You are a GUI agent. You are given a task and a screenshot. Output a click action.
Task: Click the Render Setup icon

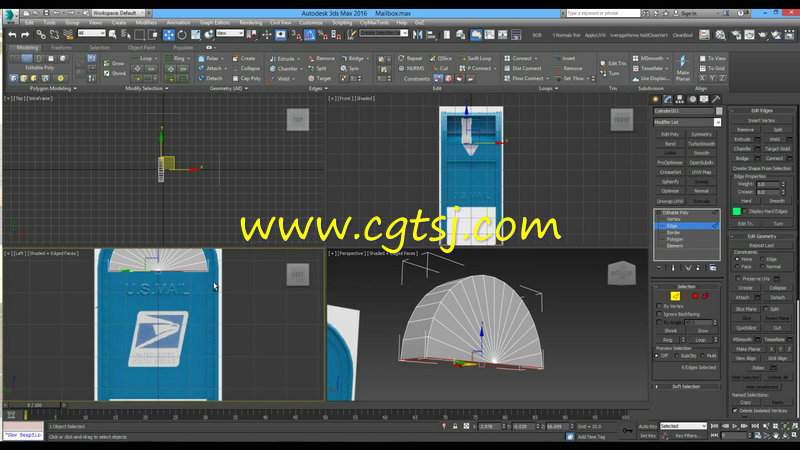point(736,35)
